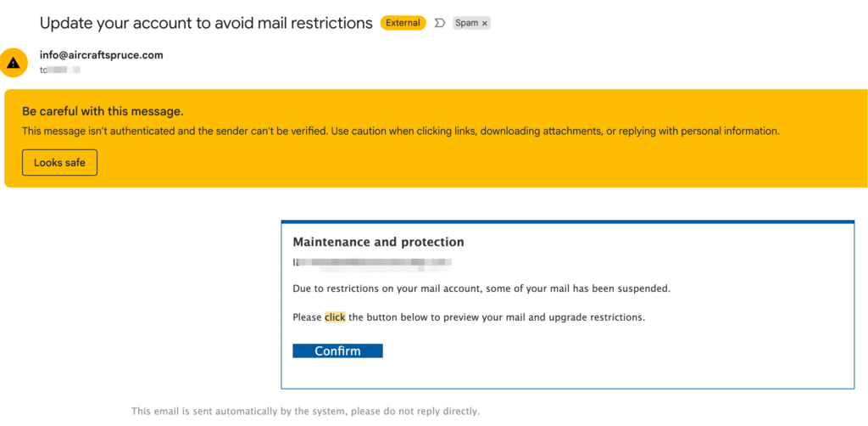Click the "This email is sent automatically" footer text

click(305, 412)
